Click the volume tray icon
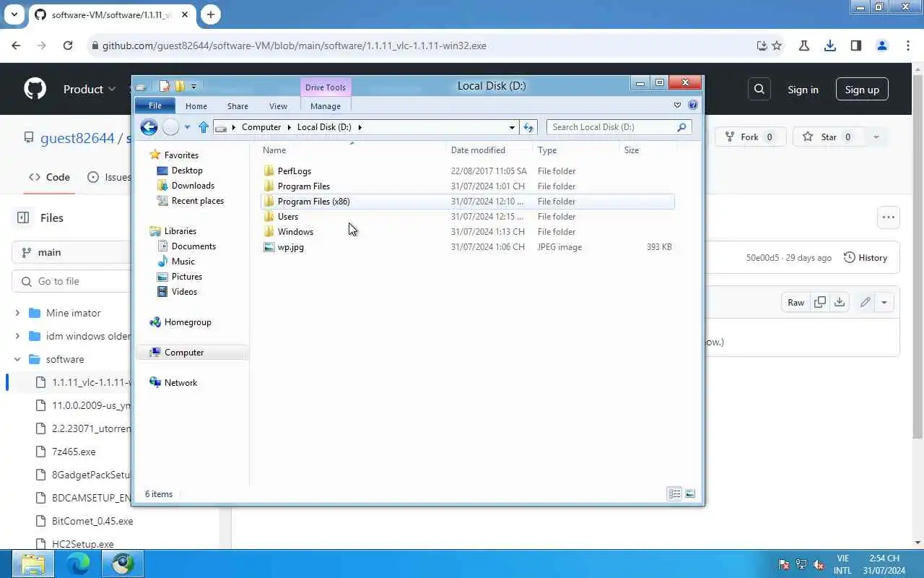 [819, 564]
